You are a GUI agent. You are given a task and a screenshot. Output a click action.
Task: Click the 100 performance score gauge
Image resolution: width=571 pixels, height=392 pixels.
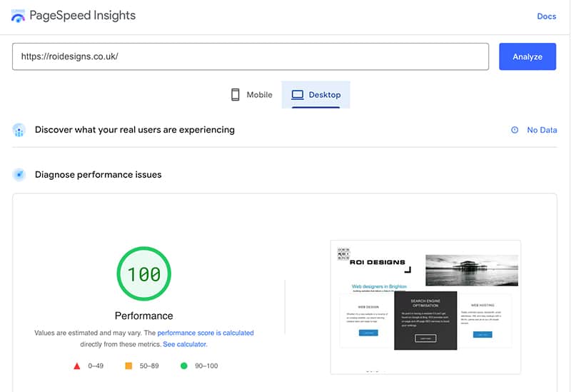tap(144, 273)
